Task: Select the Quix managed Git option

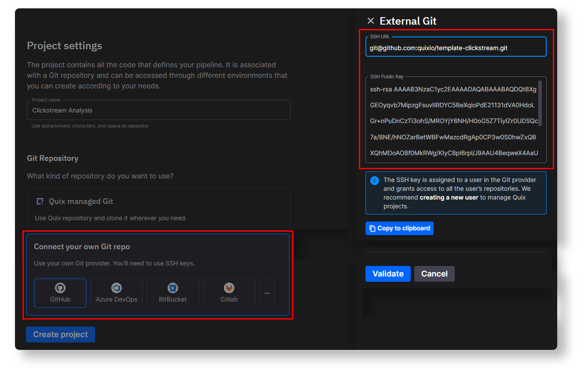Action: [x=159, y=209]
